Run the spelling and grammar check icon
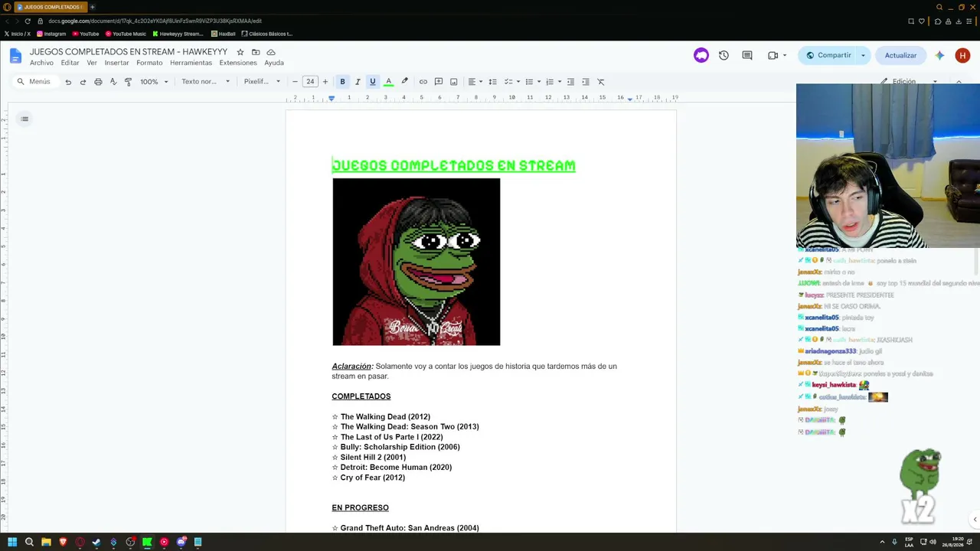Viewport: 980px width, 551px height. (x=113, y=82)
